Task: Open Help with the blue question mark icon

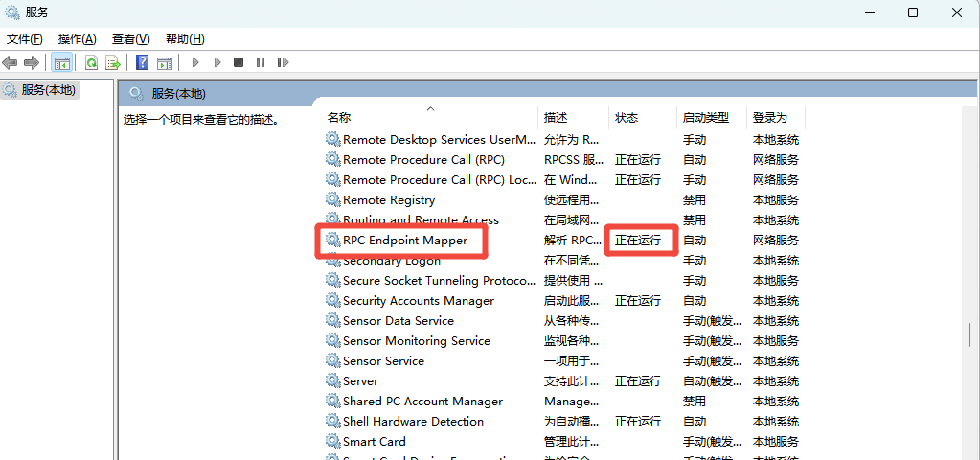Action: pyautogui.click(x=142, y=63)
